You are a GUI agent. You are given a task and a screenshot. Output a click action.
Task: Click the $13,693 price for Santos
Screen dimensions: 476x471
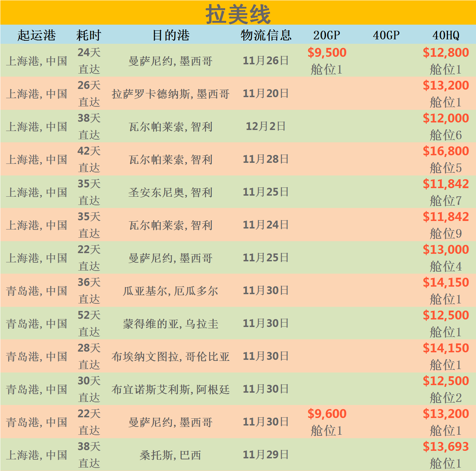pos(446,446)
